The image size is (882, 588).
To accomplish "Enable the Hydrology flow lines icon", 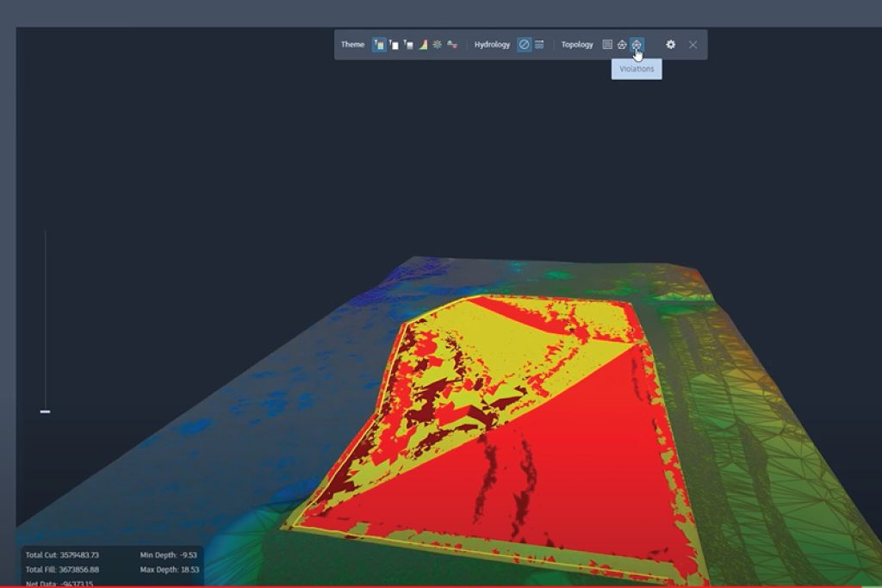I will (539, 45).
